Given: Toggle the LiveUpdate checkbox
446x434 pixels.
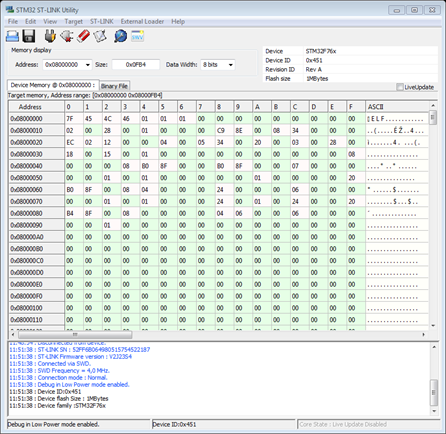Looking at the screenshot, I should 400,87.
